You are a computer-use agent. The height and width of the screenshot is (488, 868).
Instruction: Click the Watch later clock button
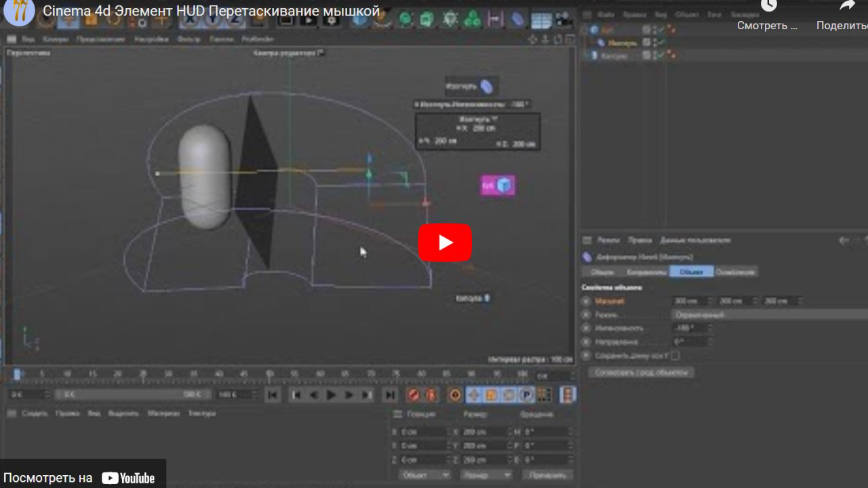point(768,7)
